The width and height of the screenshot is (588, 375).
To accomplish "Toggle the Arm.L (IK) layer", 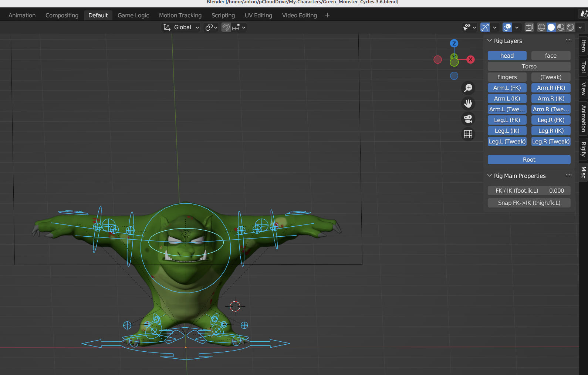I will (x=507, y=99).
